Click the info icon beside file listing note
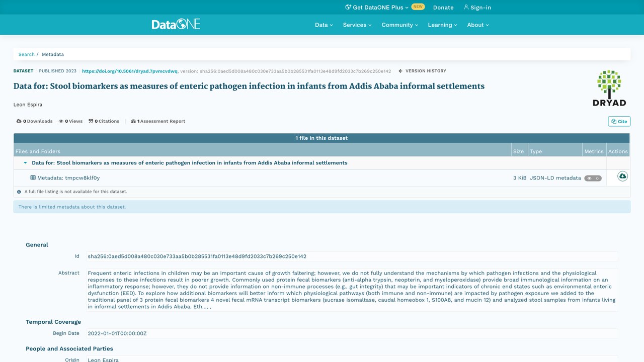Screen dimensions: 644x362 click(x=19, y=192)
